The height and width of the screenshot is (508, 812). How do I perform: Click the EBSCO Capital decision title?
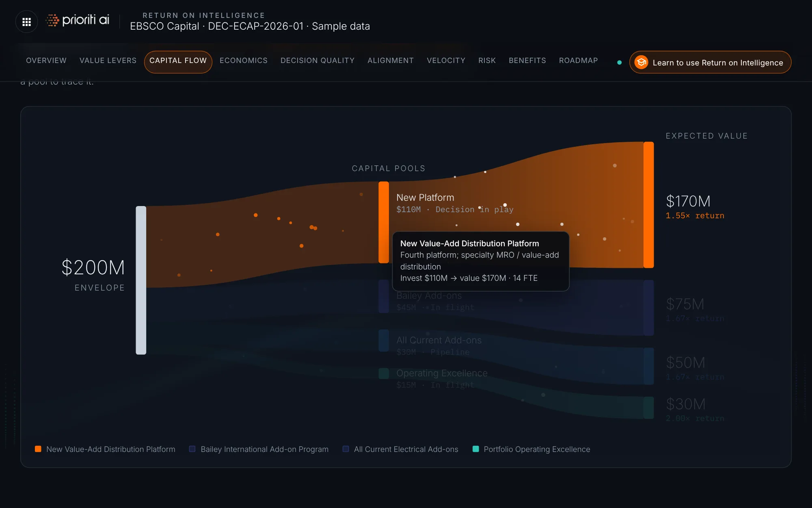coord(250,26)
